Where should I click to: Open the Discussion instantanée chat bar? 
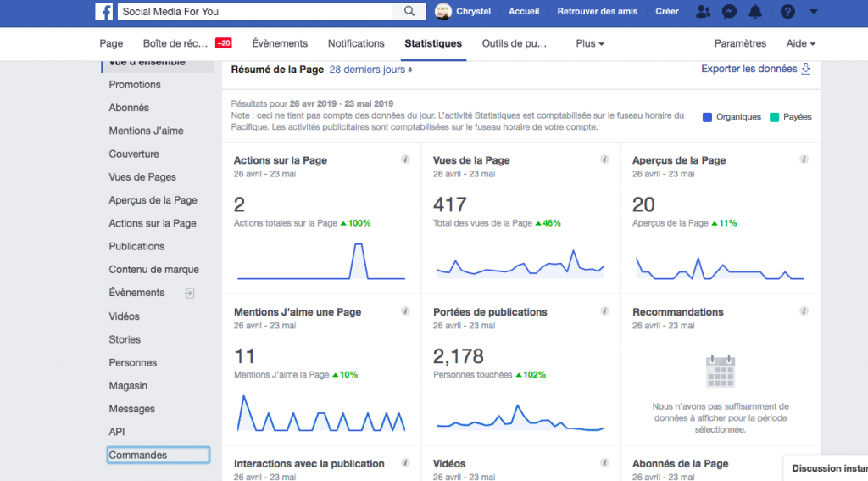coord(826,468)
